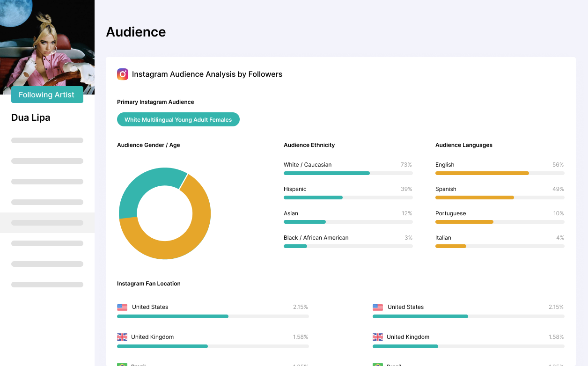588x366 pixels.
Task: Click the Primary Instagram Audience label
Action: click(x=155, y=102)
